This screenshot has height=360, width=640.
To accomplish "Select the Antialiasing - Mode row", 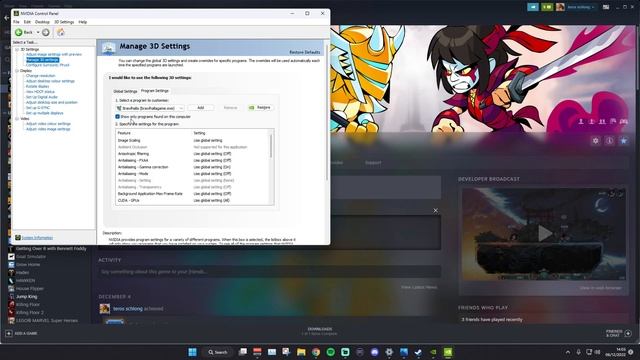I will [x=193, y=173].
